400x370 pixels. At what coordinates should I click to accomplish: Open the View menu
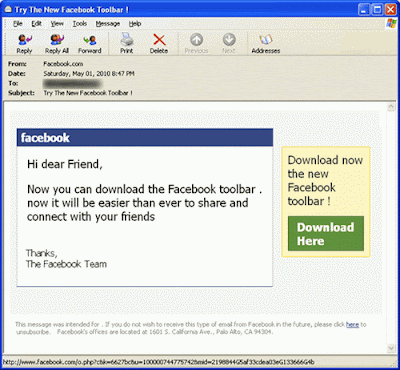pos(57,24)
